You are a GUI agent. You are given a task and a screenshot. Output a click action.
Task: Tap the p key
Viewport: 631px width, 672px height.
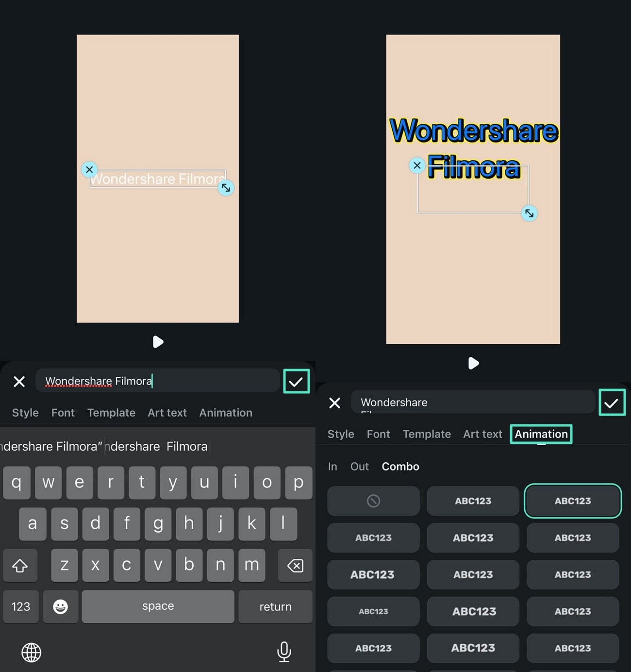coord(299,483)
